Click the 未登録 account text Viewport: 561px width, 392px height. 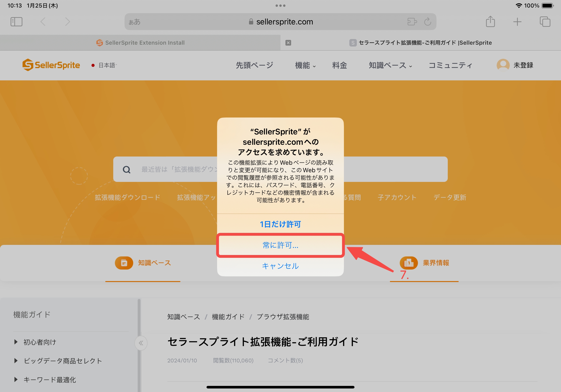pyautogui.click(x=523, y=65)
